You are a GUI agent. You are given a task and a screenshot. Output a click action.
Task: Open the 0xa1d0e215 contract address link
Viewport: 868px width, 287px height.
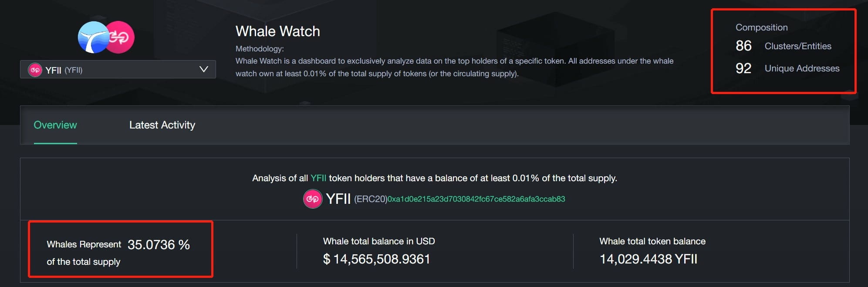point(476,199)
